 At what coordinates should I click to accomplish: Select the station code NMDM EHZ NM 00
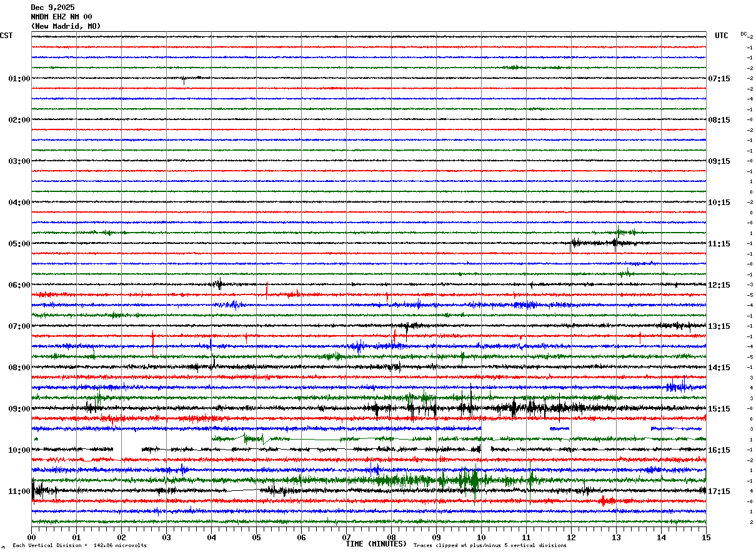coord(61,17)
